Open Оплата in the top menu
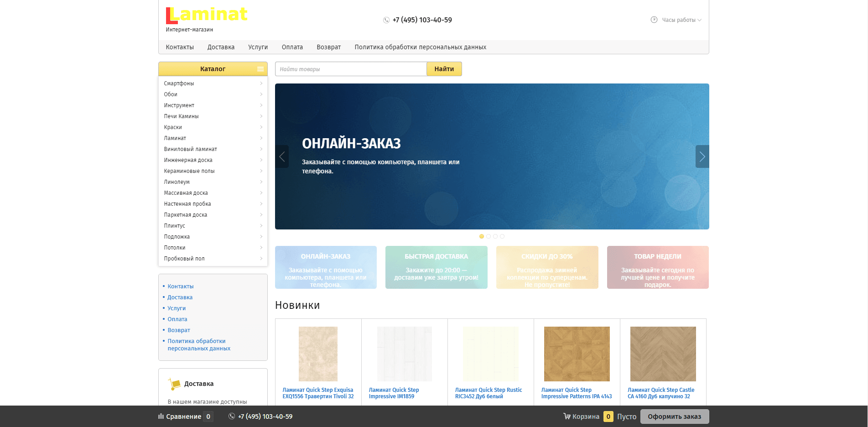This screenshot has height=427, width=868. (x=292, y=47)
